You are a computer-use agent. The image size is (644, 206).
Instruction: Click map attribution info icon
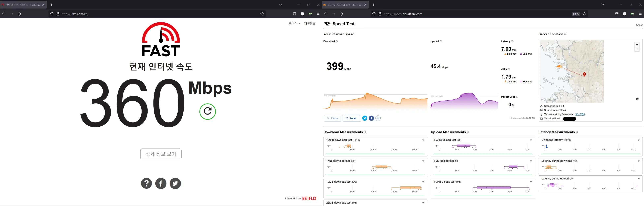pyautogui.click(x=637, y=99)
